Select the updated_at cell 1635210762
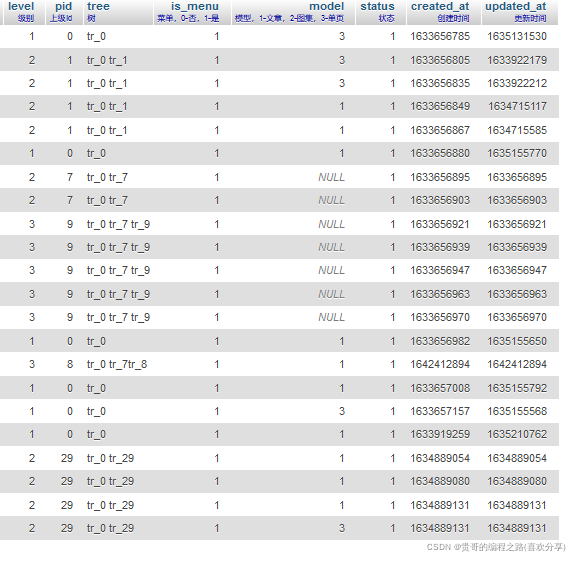 click(x=517, y=434)
